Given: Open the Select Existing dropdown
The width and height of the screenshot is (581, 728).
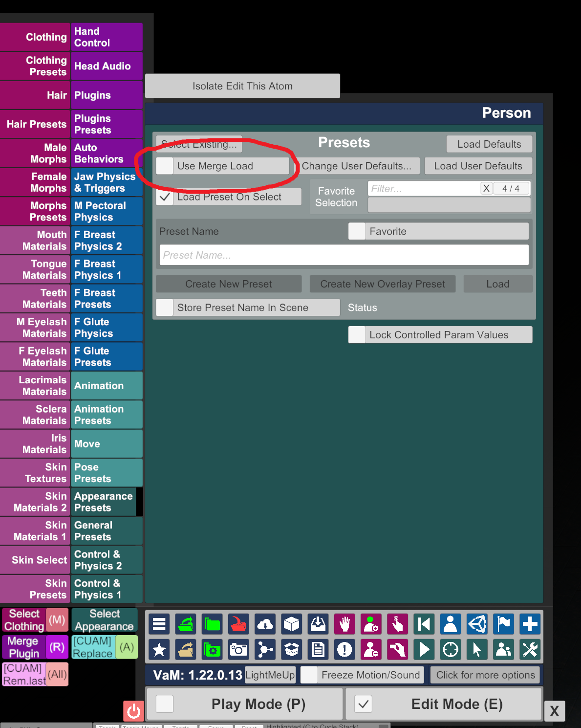Looking at the screenshot, I should point(199,144).
